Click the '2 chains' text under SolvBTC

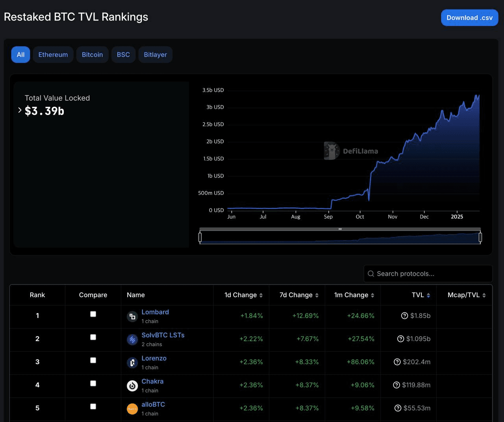pyautogui.click(x=152, y=344)
